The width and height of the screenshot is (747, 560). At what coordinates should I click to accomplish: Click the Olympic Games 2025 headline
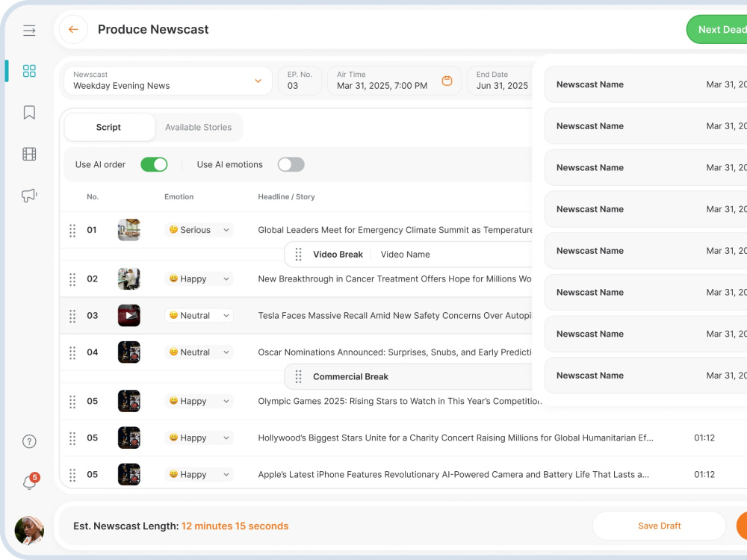pyautogui.click(x=400, y=402)
